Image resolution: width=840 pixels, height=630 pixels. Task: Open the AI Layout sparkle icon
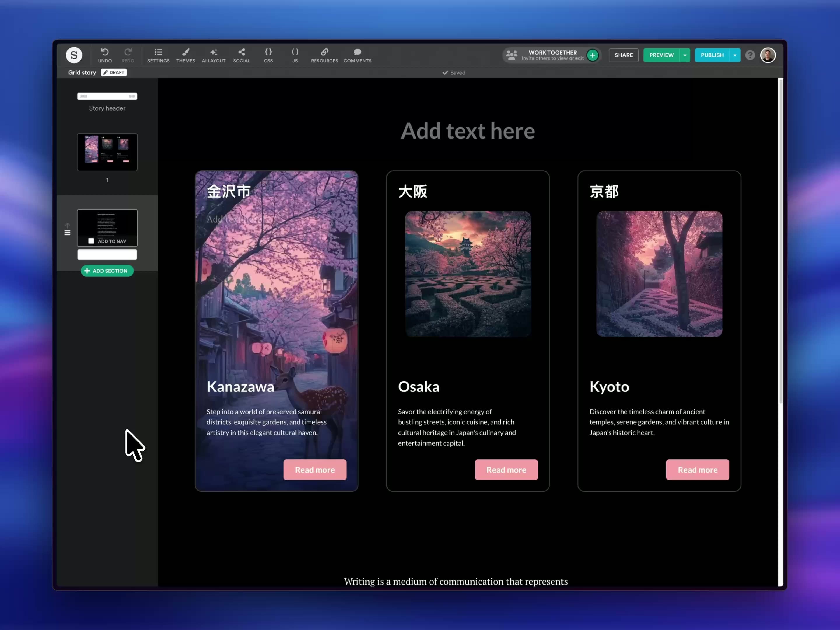[213, 52]
